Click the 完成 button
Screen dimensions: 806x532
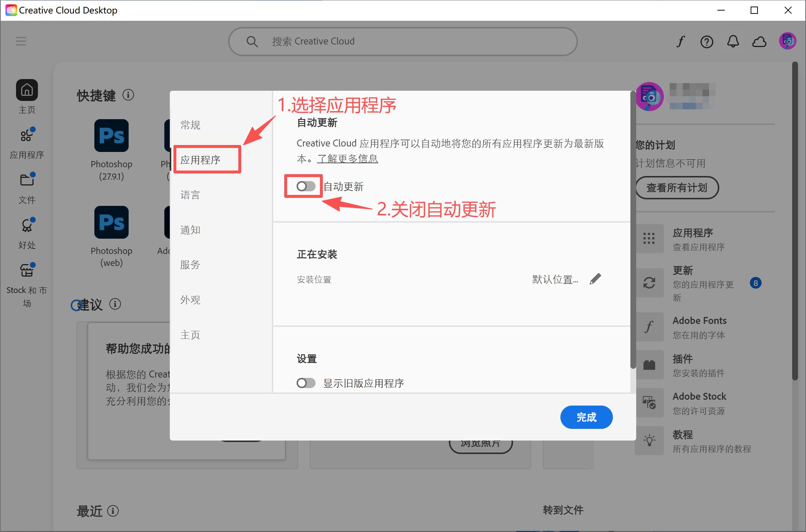coord(586,417)
